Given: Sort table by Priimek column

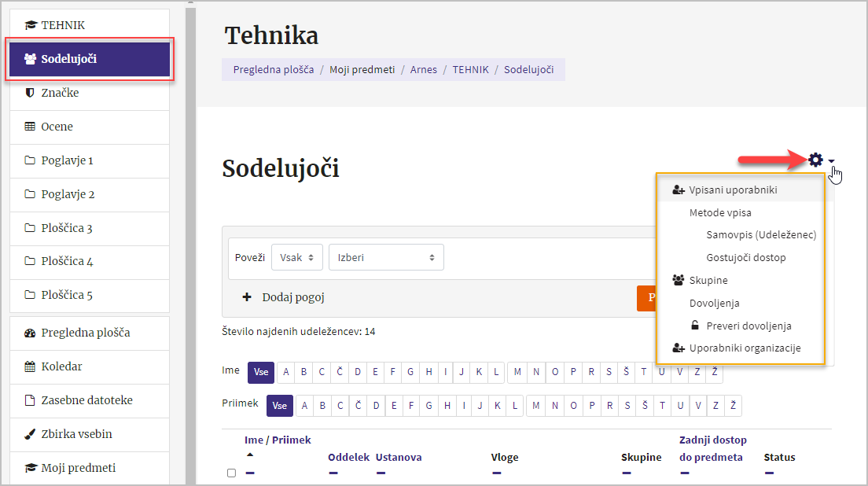Looking at the screenshot, I should point(291,440).
